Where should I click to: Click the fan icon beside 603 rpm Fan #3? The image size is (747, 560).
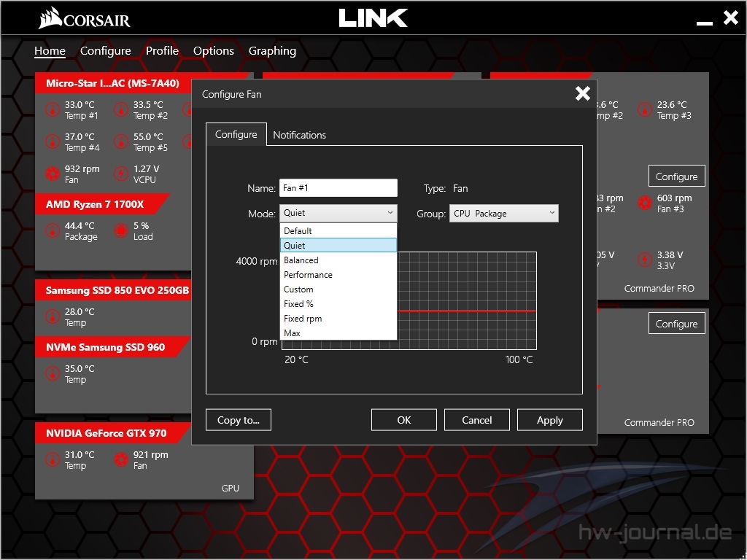tap(645, 203)
